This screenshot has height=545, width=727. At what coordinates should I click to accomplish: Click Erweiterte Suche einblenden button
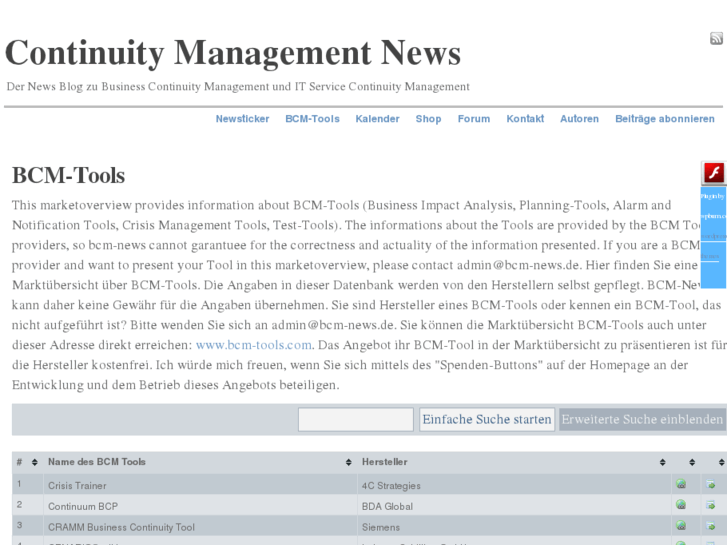(643, 419)
